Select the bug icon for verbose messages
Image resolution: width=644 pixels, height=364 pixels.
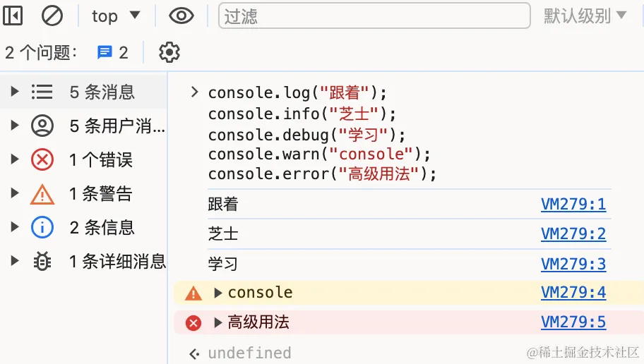(x=42, y=262)
